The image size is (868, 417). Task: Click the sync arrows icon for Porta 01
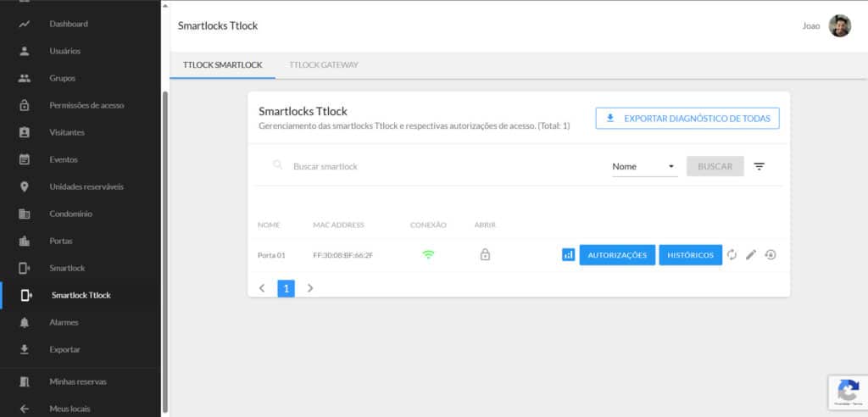(x=732, y=255)
